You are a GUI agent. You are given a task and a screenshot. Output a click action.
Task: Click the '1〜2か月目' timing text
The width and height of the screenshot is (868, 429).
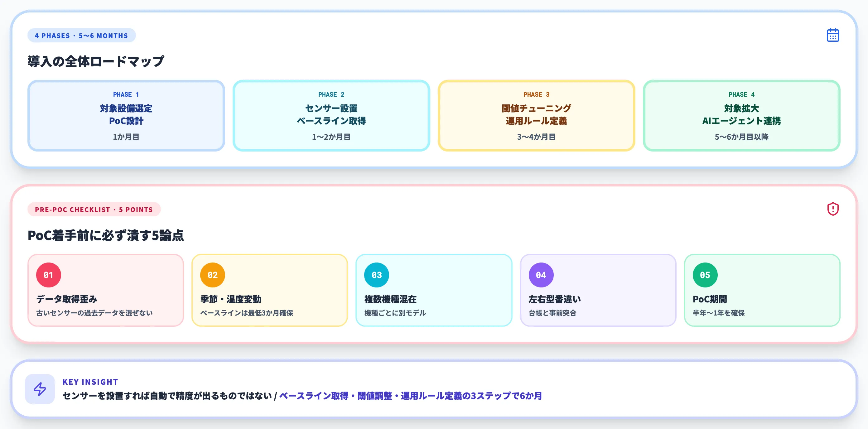click(331, 137)
